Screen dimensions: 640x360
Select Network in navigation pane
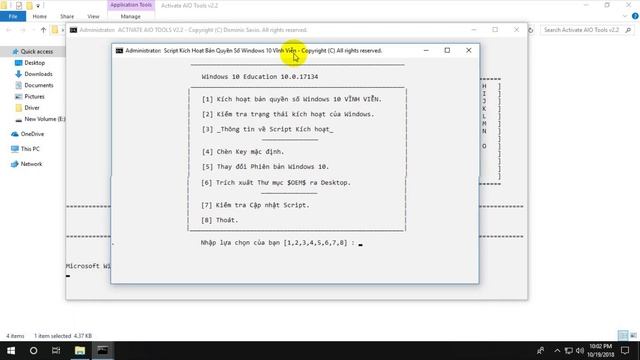(27, 164)
